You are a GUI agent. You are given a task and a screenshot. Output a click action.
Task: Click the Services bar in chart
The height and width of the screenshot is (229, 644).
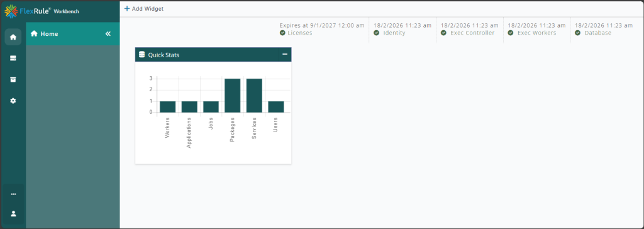254,96
